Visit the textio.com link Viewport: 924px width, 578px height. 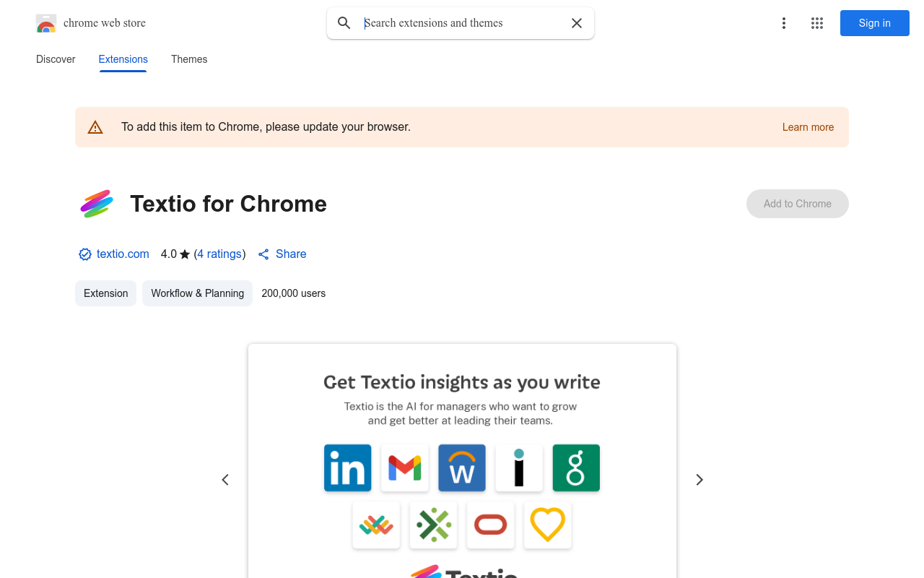(x=123, y=254)
